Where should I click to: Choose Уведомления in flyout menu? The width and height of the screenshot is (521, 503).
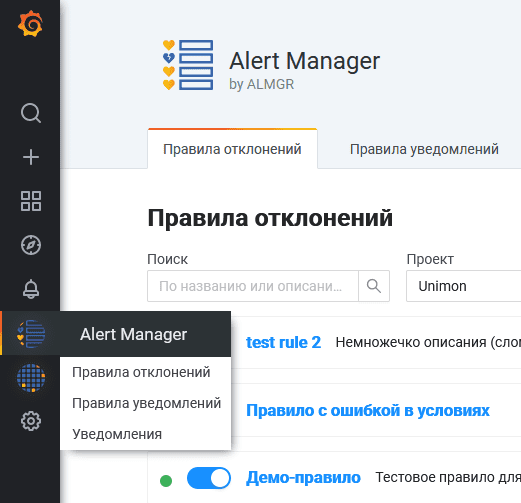click(117, 434)
